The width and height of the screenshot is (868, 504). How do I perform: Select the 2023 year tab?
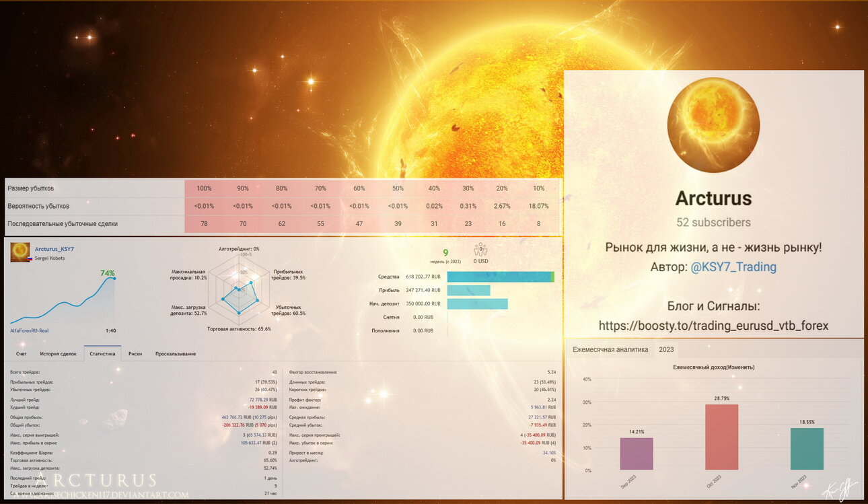click(x=666, y=350)
